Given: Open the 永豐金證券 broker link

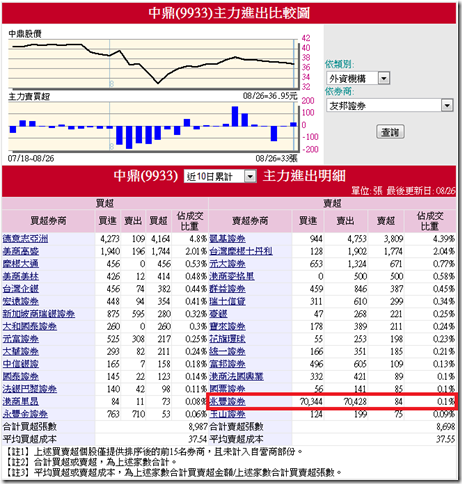Looking at the screenshot, I should pyautogui.click(x=25, y=414).
